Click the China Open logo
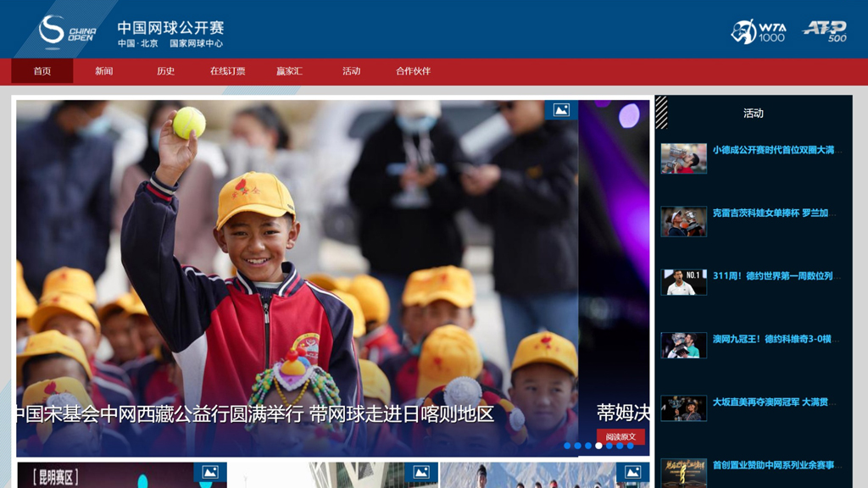This screenshot has height=488, width=868. 67,30
